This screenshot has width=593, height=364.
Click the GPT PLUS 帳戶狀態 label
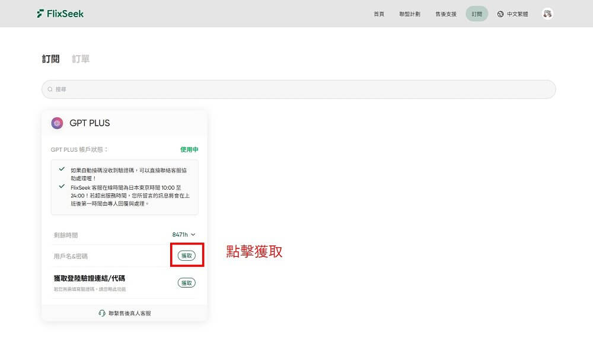[79, 149]
